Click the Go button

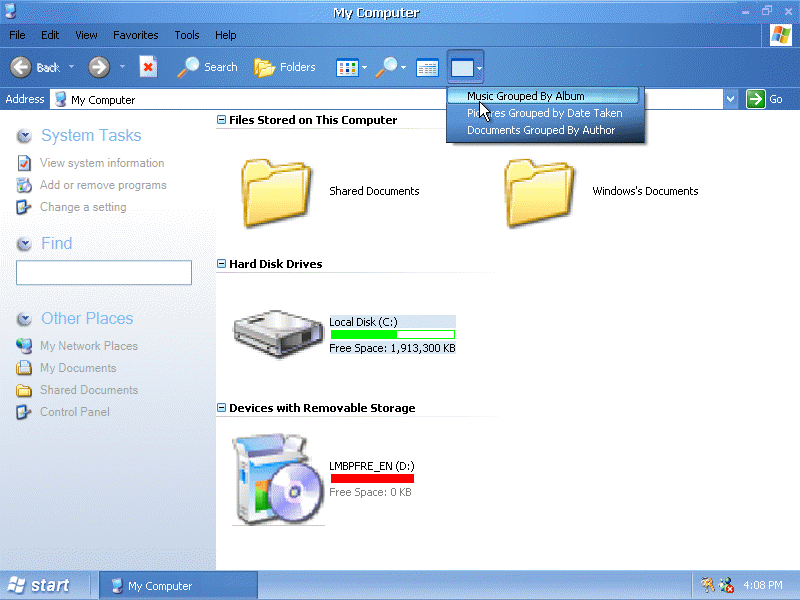(764, 99)
